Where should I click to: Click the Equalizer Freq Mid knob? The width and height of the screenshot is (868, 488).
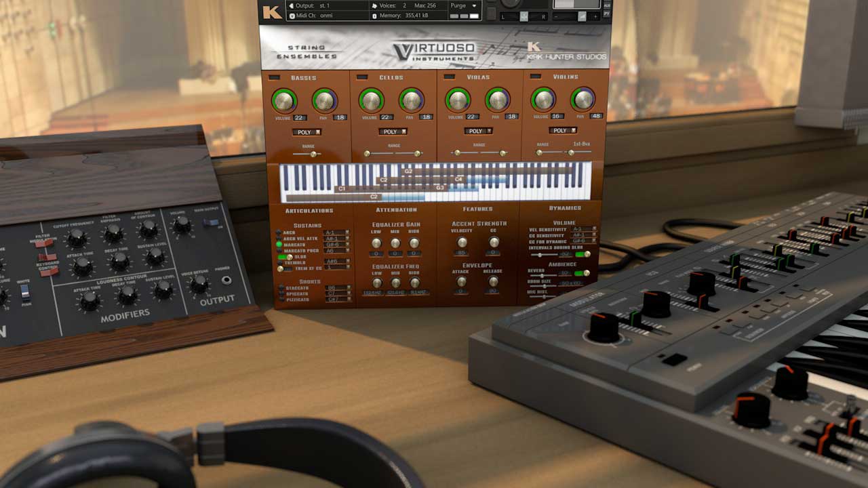click(x=395, y=282)
